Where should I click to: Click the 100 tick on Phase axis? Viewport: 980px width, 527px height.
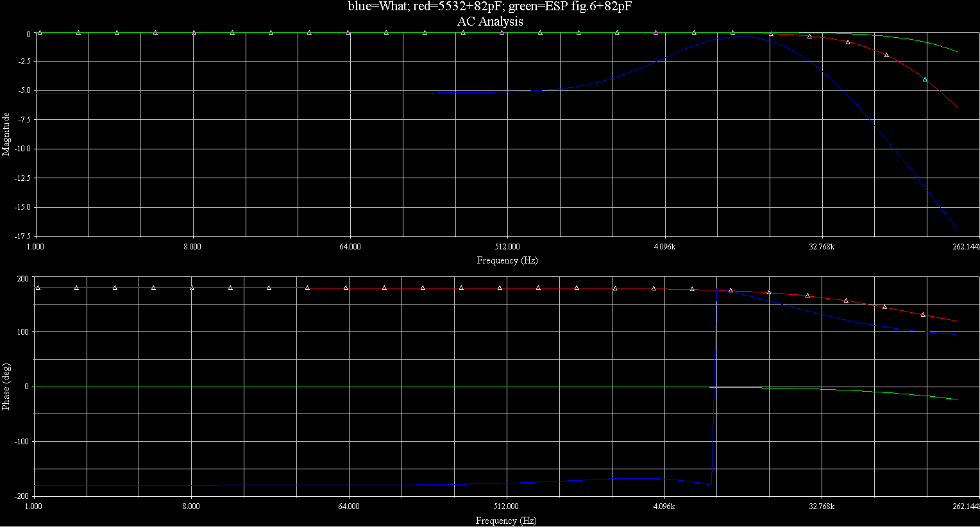(22, 331)
